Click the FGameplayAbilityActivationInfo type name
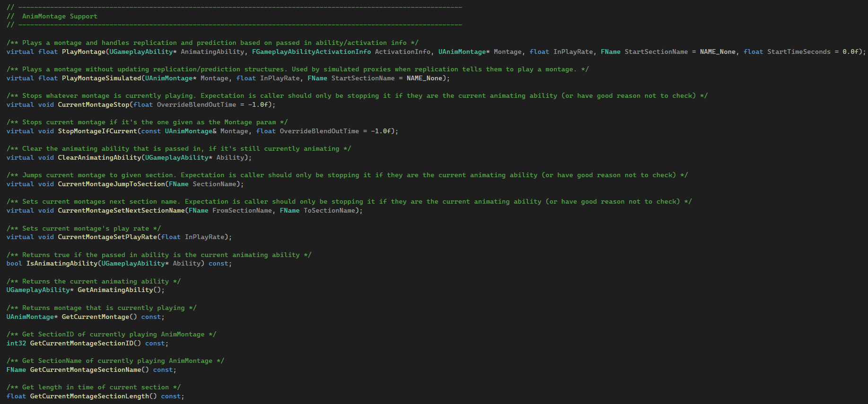This screenshot has width=868, height=404. point(311,52)
